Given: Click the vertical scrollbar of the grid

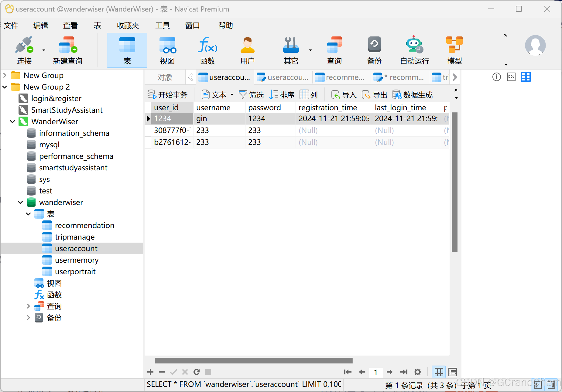Looking at the screenshot, I should coord(454,182).
